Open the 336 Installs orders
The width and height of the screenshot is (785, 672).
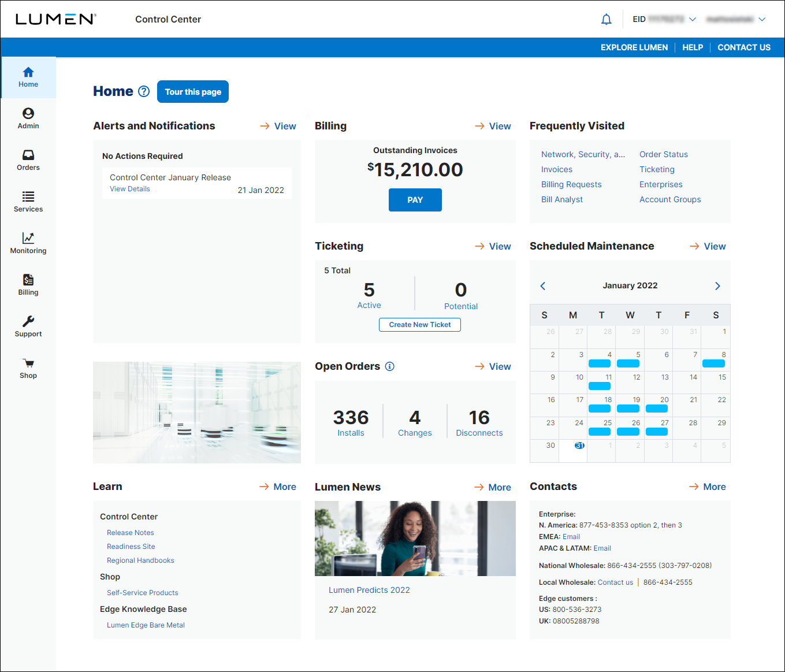click(351, 423)
